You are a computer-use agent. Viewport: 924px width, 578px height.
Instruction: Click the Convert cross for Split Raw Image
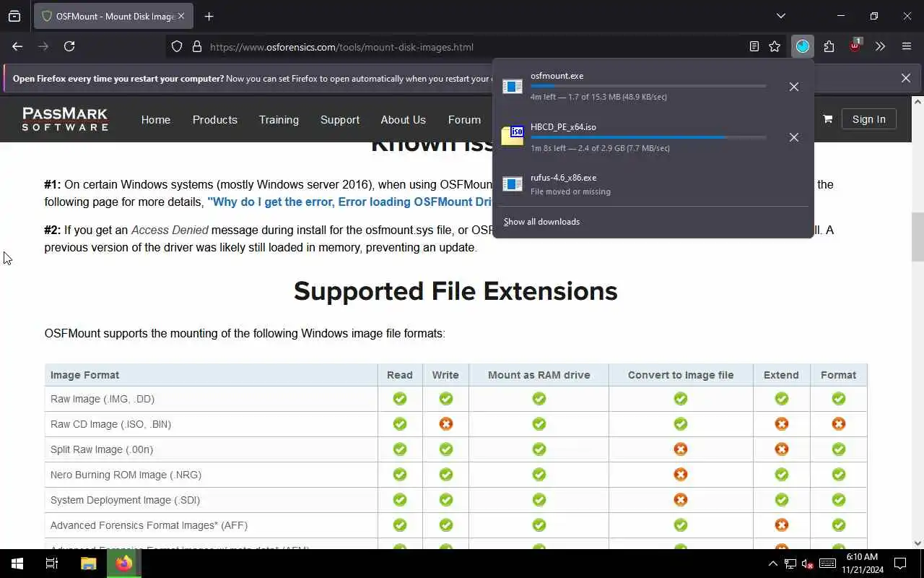680,449
